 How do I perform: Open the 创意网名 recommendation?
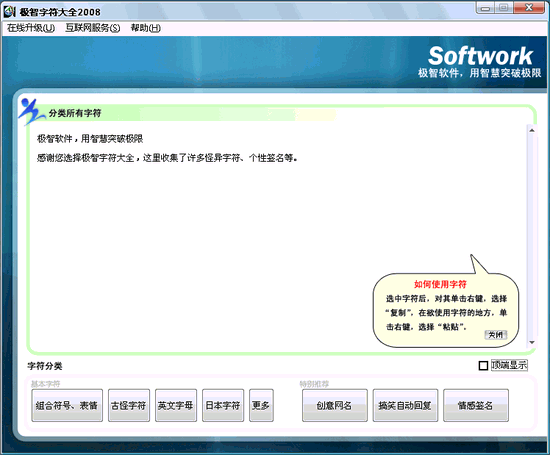335,405
